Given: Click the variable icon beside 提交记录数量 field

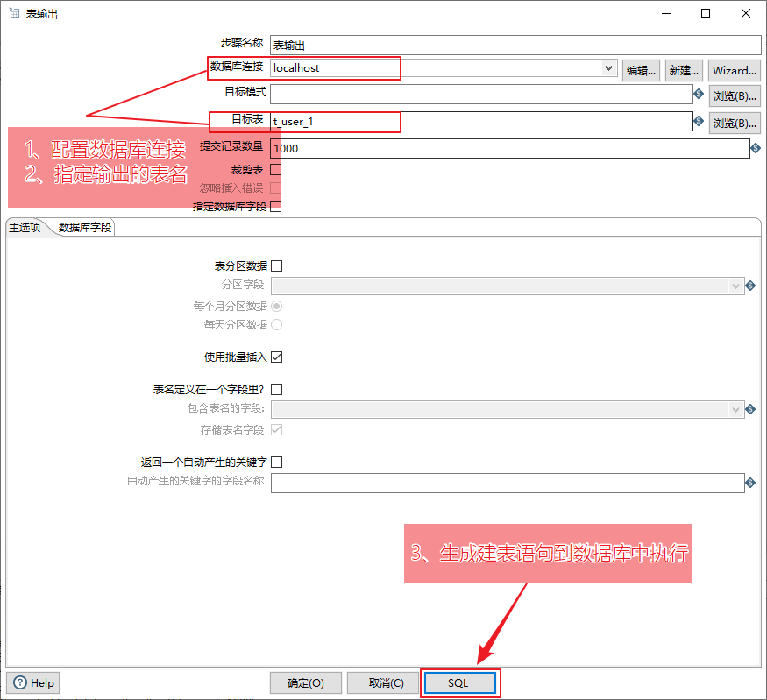Looking at the screenshot, I should point(756,148).
